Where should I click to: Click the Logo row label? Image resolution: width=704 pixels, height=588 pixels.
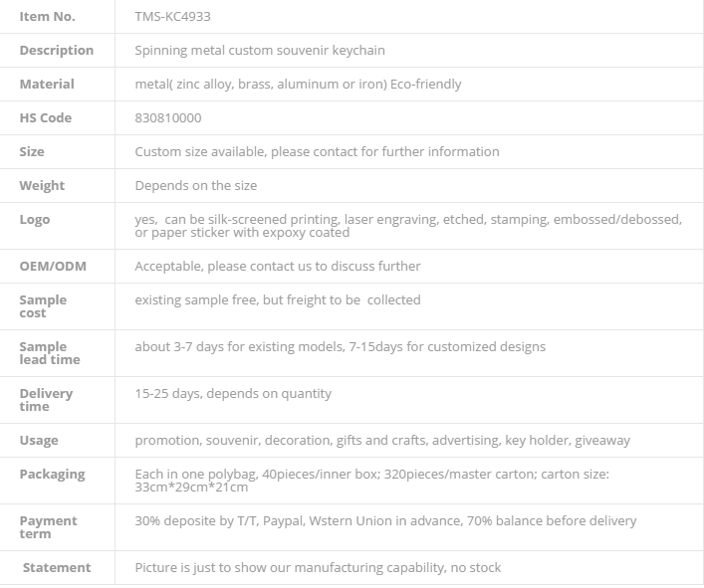coord(35,220)
